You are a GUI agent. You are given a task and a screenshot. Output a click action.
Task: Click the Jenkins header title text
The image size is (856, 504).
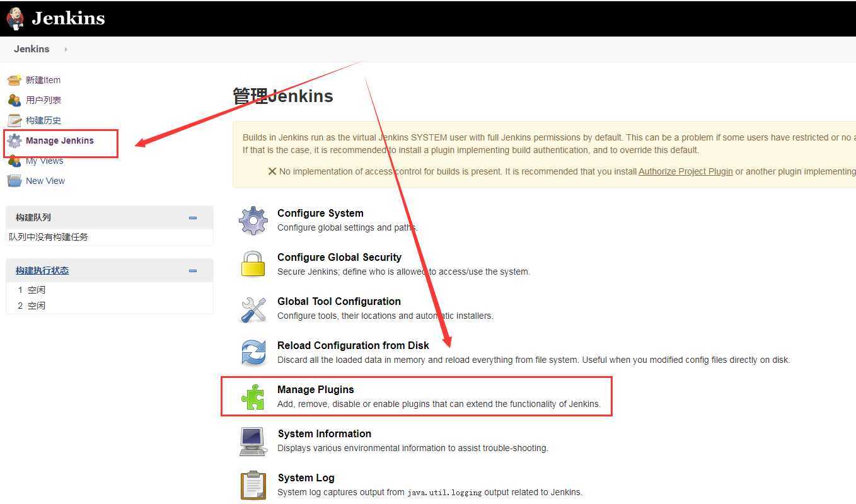[x=68, y=18]
